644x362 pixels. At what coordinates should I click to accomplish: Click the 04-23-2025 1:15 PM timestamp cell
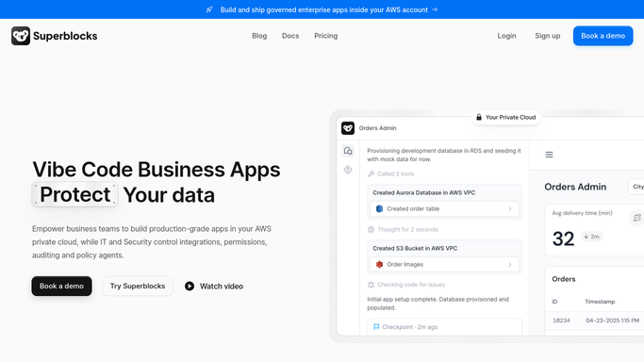pos(612,321)
